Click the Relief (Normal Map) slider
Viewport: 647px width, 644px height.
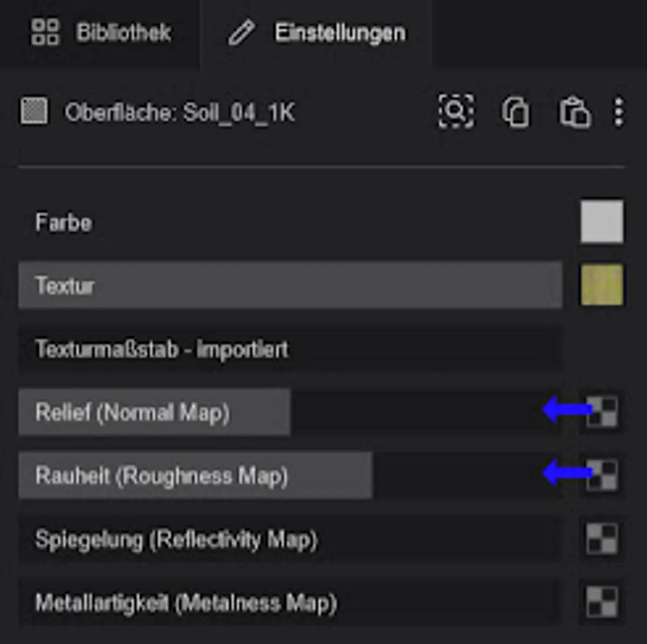[x=290, y=412]
